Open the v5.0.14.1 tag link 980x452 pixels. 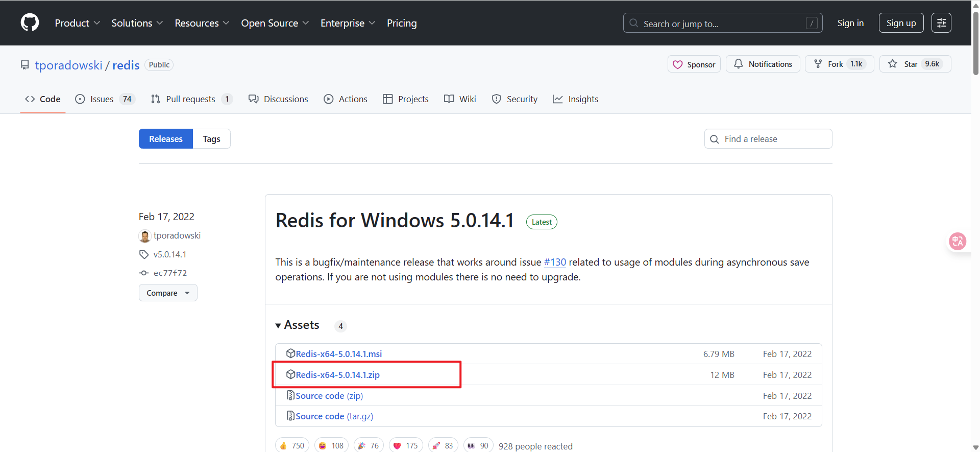pos(170,254)
